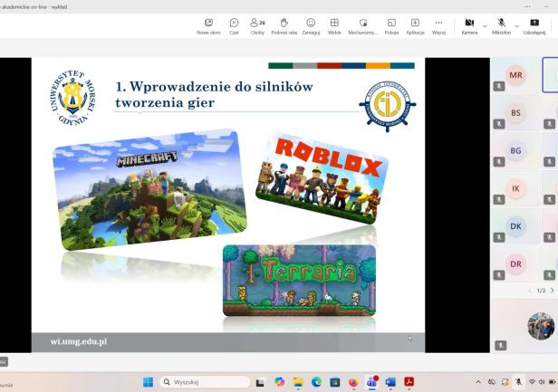The height and width of the screenshot is (392, 558).
Task: Open the Więcej more options menu
Action: [438, 25]
